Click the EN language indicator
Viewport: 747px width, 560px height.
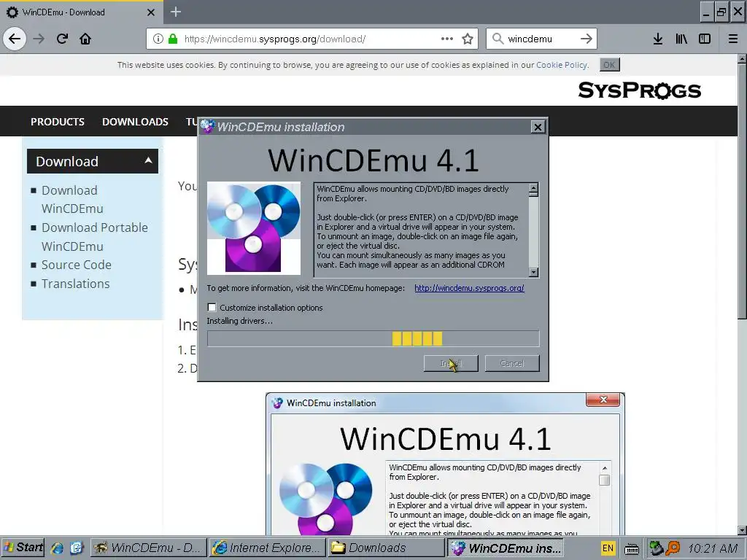[608, 548]
